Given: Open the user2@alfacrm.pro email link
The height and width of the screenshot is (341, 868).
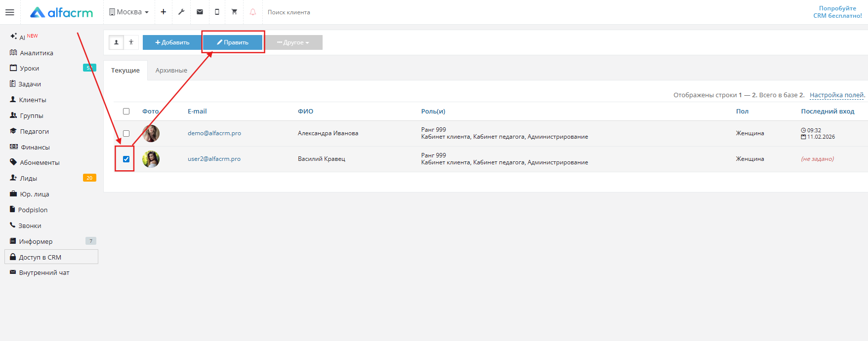Looking at the screenshot, I should tap(214, 159).
